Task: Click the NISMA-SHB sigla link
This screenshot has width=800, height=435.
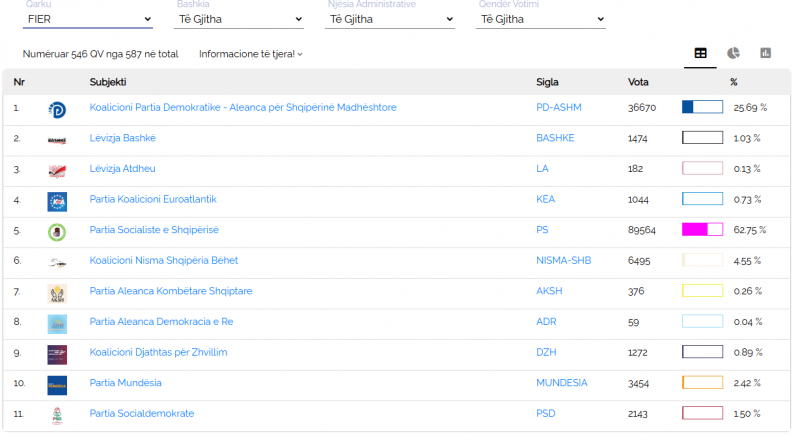Action: pos(563,261)
